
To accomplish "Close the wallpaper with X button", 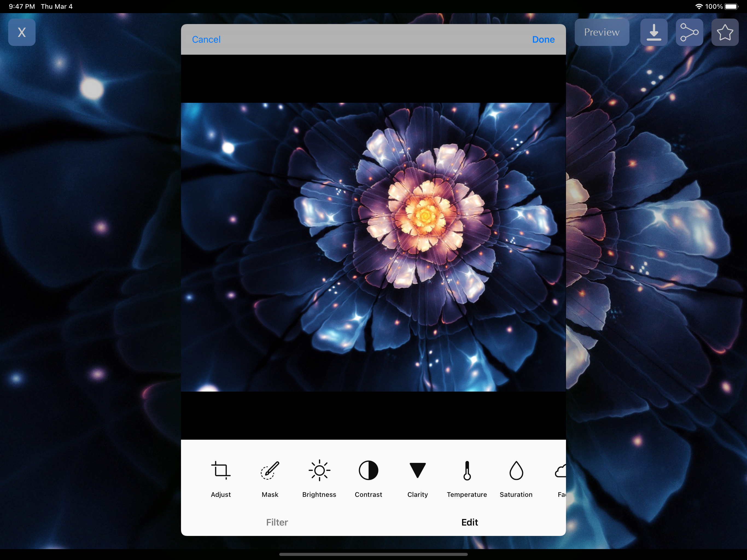I will point(22,33).
